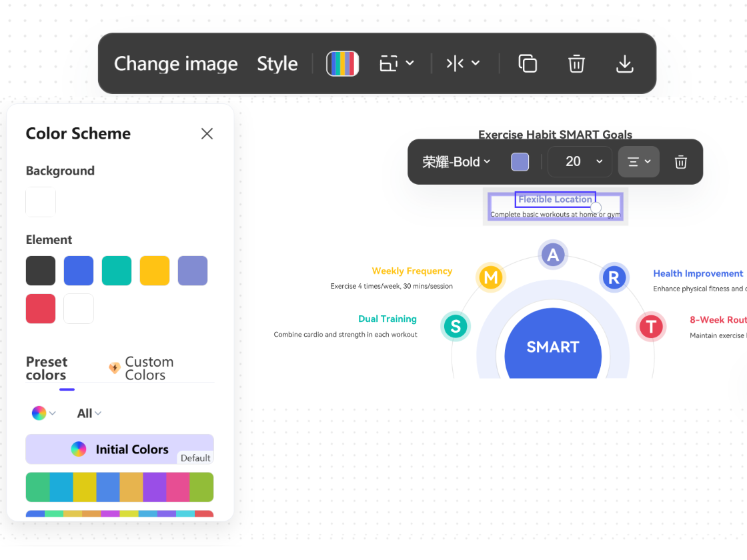Expand the All colors filter dropdown
The image size is (747, 560).
click(x=89, y=413)
